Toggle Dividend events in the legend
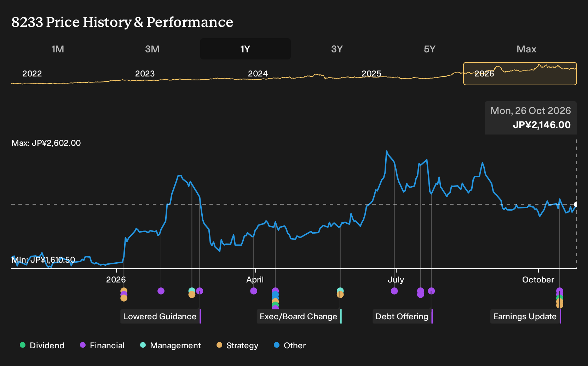This screenshot has width=588, height=366. tap(42, 345)
